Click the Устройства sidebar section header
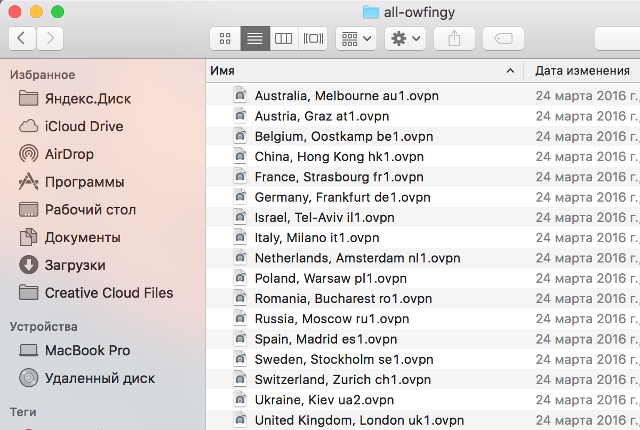The width and height of the screenshot is (640, 430). (44, 327)
